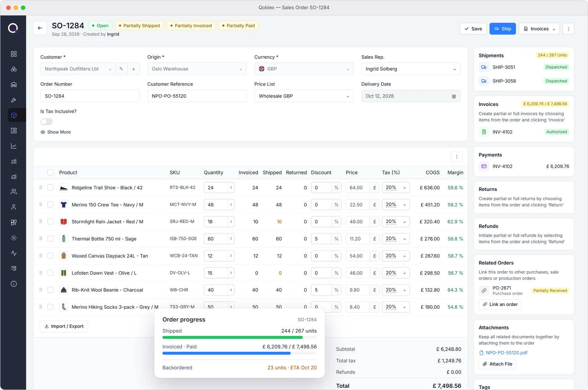Open the Currency GBP dropdown

pos(304,69)
